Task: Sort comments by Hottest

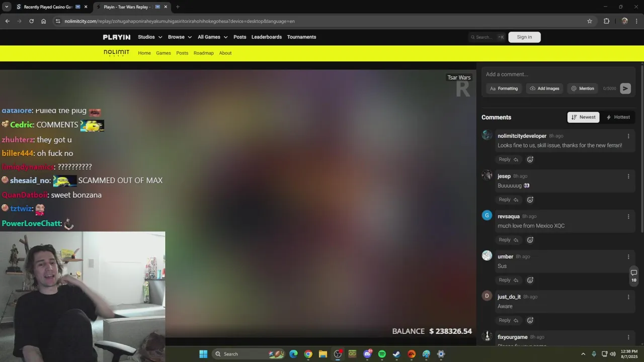Action: tap(618, 117)
